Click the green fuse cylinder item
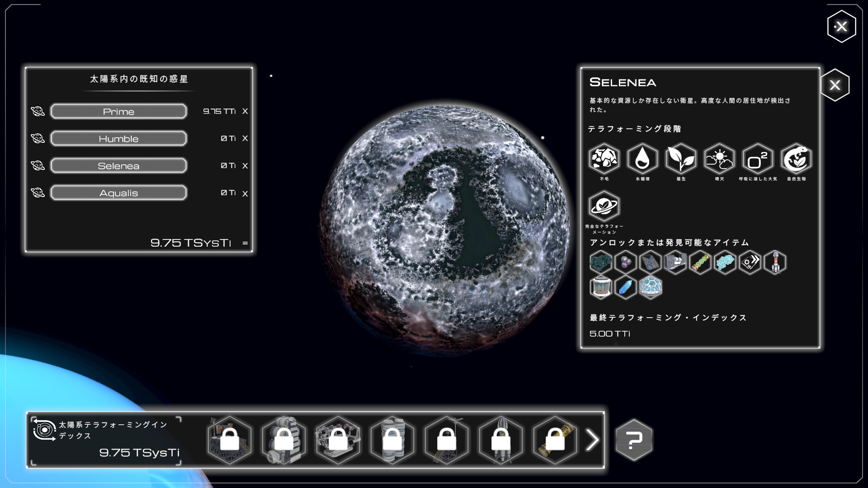The image size is (868, 488). click(700, 262)
